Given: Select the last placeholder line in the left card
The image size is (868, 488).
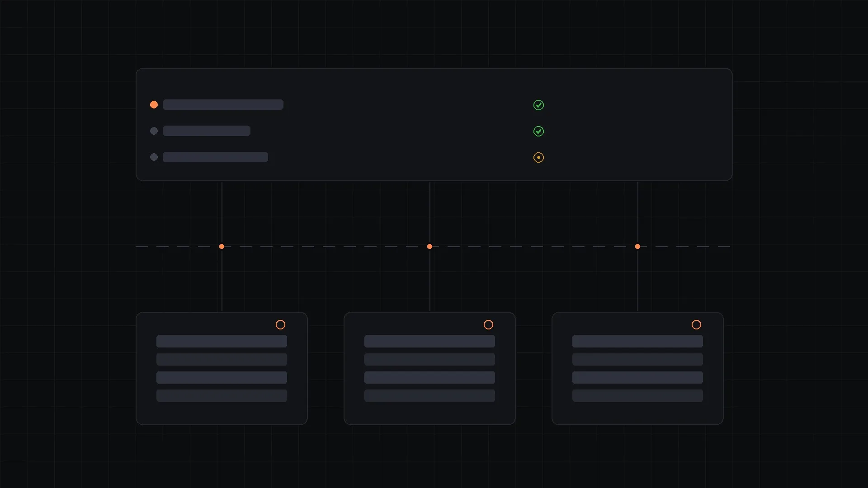Looking at the screenshot, I should point(222,396).
